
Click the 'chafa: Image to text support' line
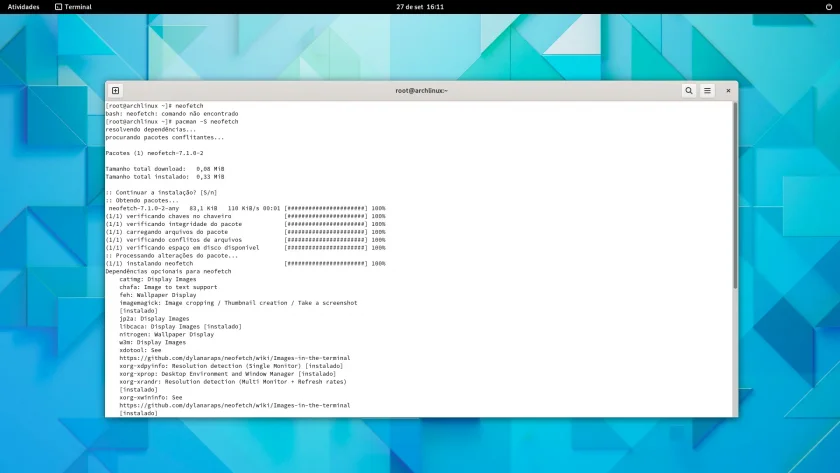pyautogui.click(x=168, y=287)
